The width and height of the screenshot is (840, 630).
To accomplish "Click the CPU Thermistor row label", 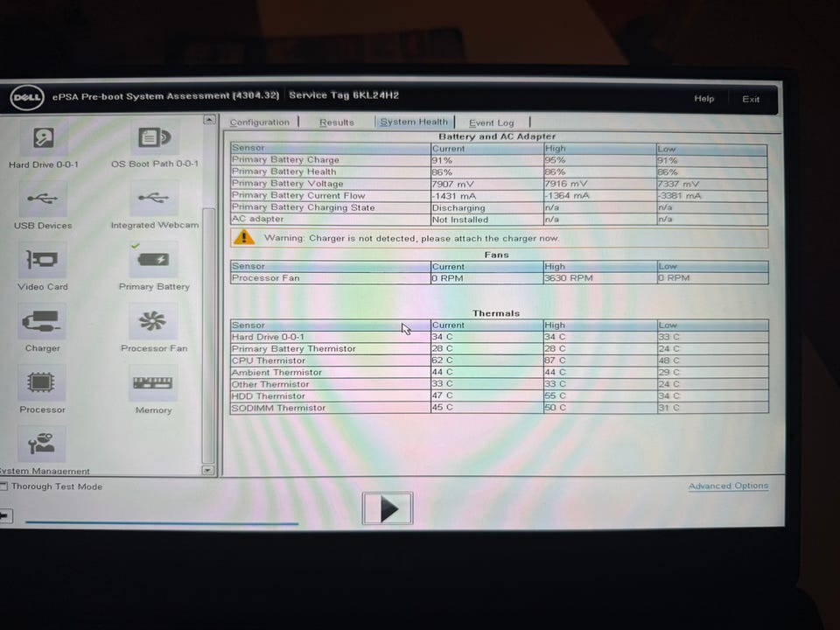I will pos(269,360).
